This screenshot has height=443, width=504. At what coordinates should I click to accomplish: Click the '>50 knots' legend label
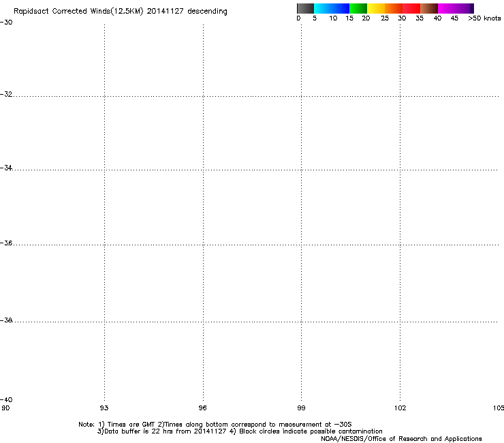(x=484, y=18)
